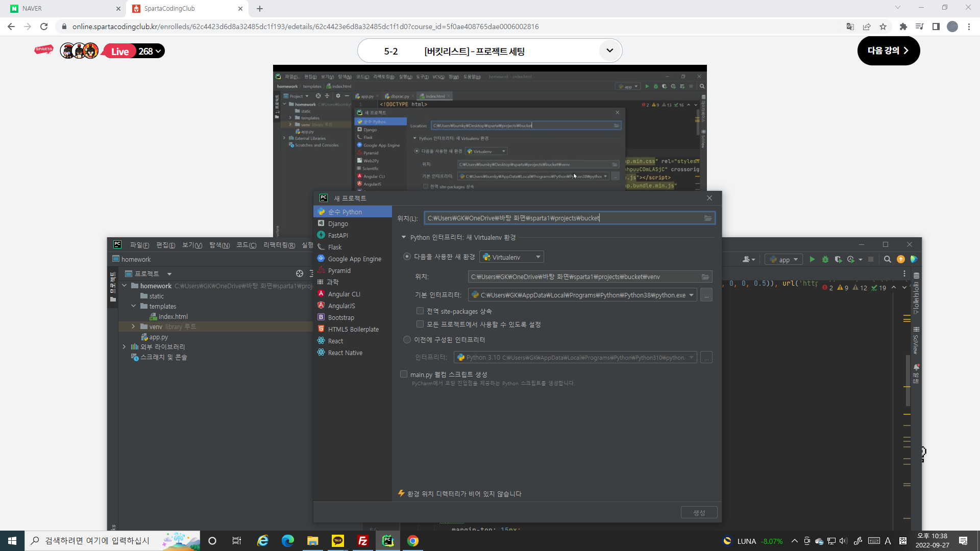Open the 파일(F) menu in PyCharm
Screen dimensions: 980x551
click(x=139, y=245)
